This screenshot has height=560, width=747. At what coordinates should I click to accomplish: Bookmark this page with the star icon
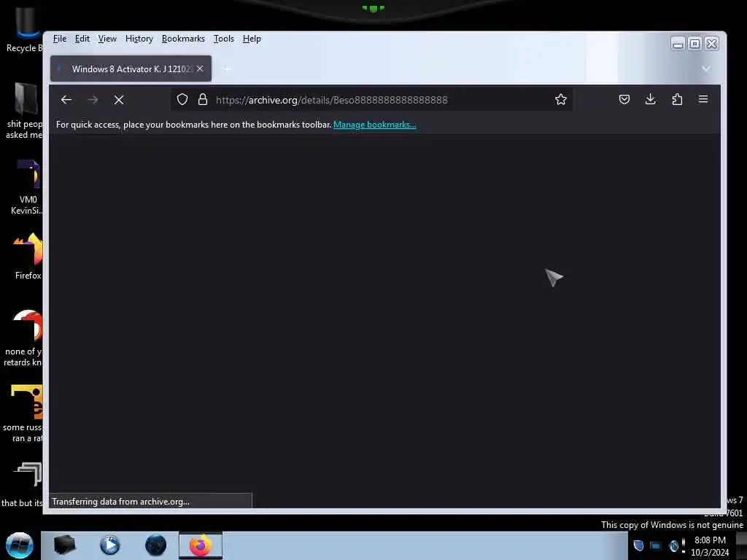[561, 99]
